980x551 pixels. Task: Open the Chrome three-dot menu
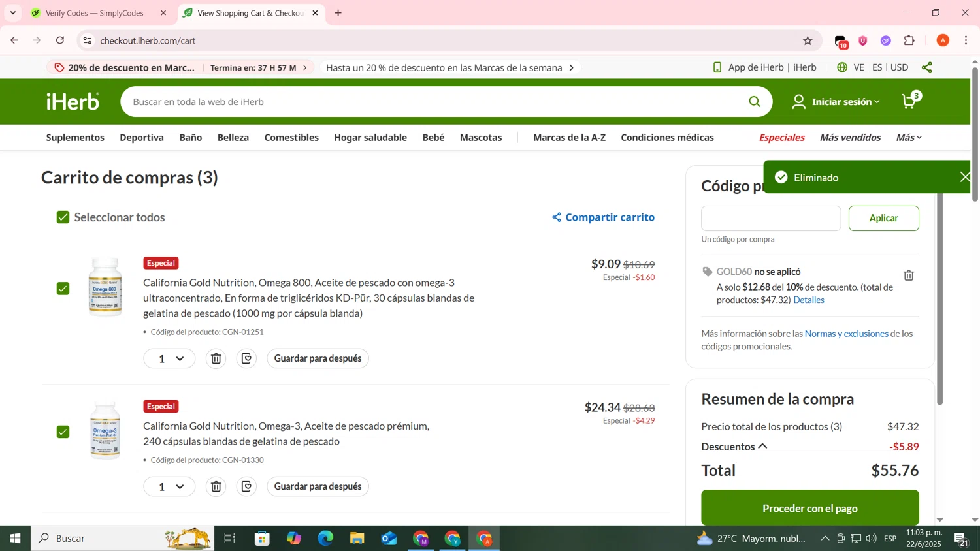pyautogui.click(x=966, y=40)
